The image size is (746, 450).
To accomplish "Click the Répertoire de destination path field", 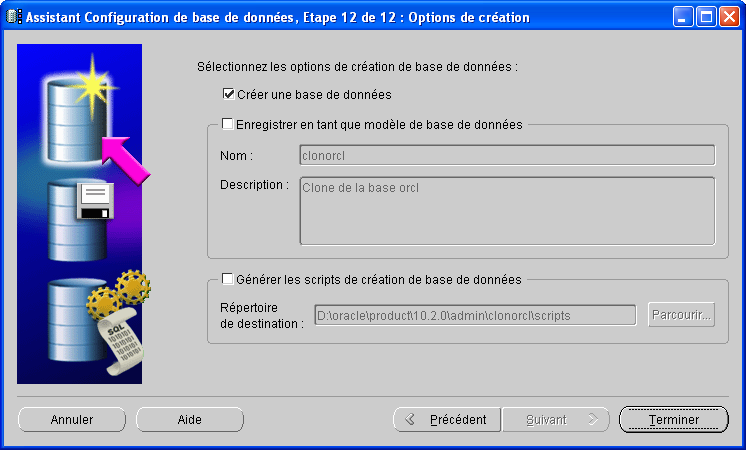I will point(475,315).
